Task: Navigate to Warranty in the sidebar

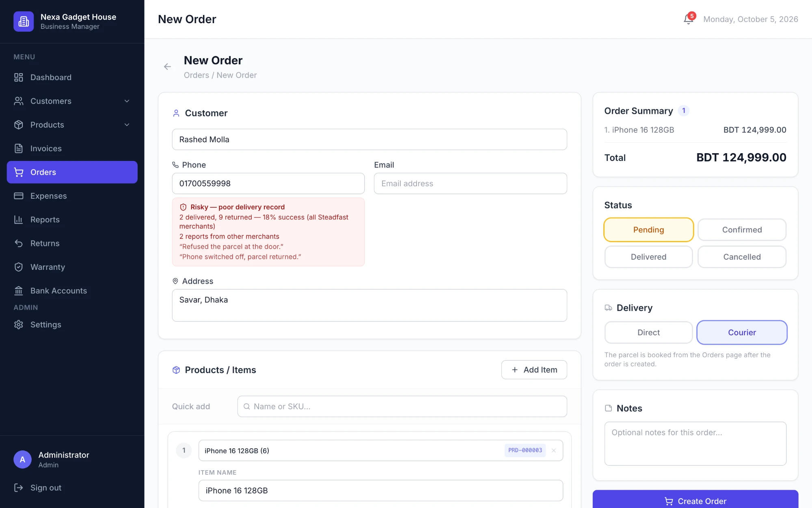Action: click(72, 267)
